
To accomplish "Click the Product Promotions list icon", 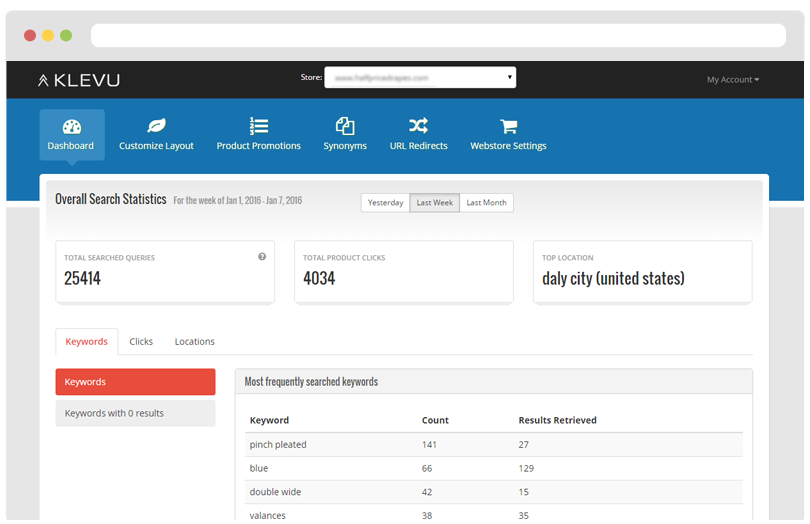I will coord(258,126).
